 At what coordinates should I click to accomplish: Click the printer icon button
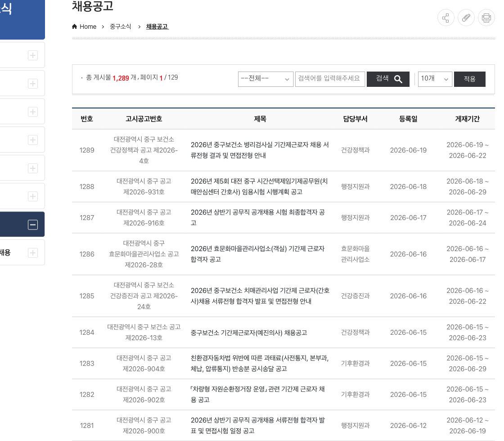point(486,18)
